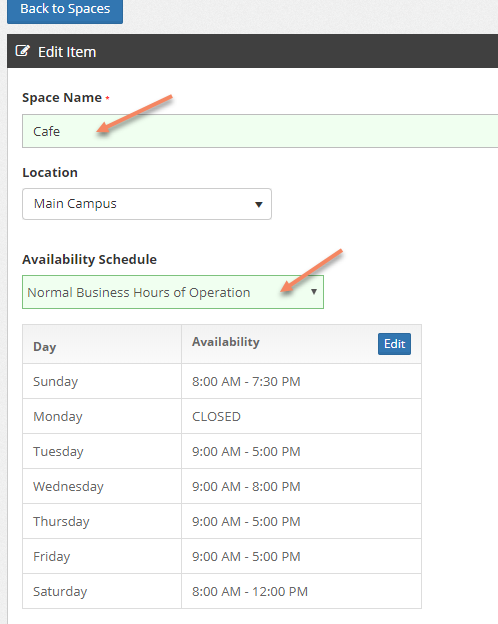This screenshot has height=624, width=498.
Task: Click Monday's CLOSED availability cell
Action: pos(301,416)
